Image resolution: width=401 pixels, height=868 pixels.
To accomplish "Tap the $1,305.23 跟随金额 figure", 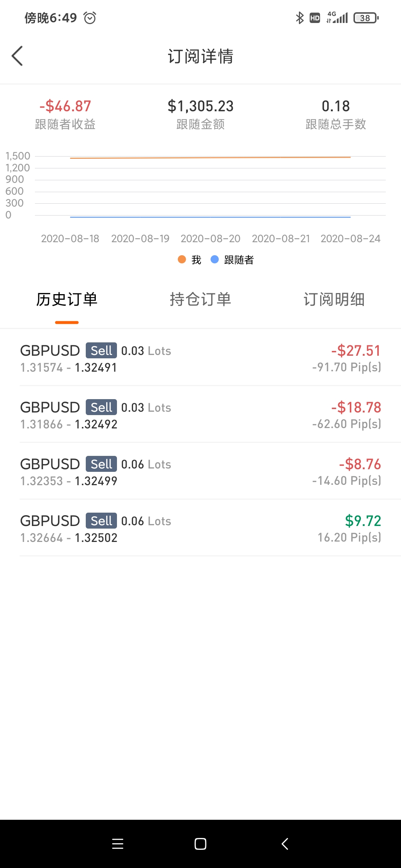I will pos(200,106).
